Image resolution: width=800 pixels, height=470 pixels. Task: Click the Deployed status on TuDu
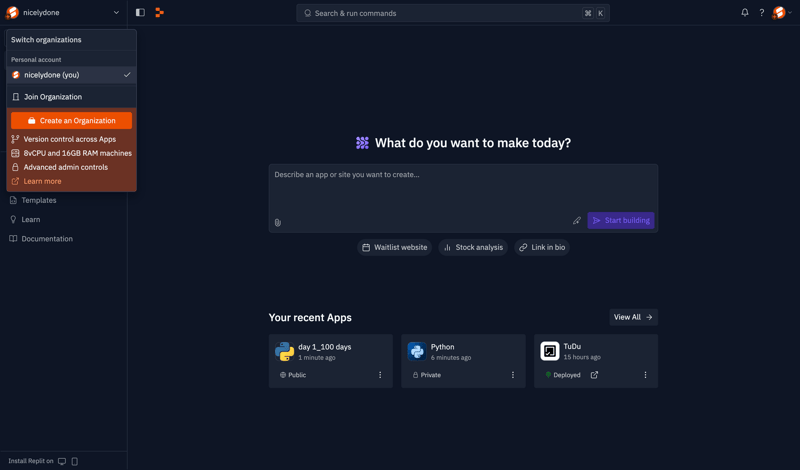pyautogui.click(x=563, y=375)
